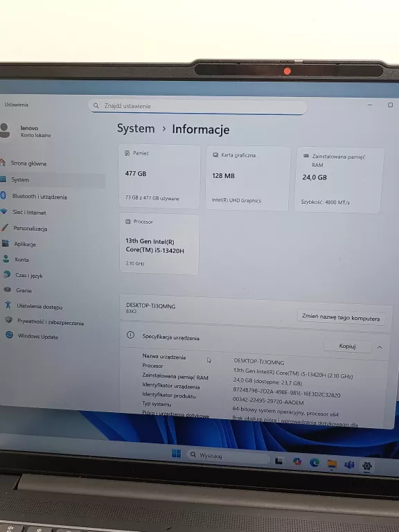Open Aplikacje settings page
The height and width of the screenshot is (532, 399).
tap(25, 244)
